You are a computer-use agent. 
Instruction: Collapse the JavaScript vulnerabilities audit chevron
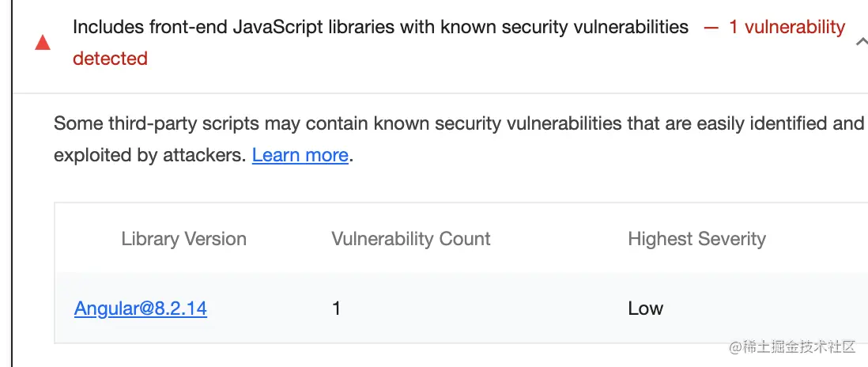tap(860, 43)
